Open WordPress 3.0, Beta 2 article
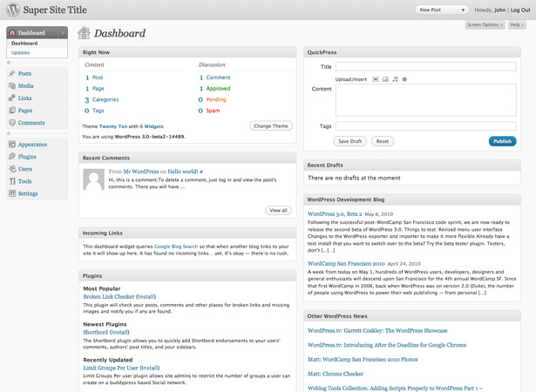Viewport: 536px width, 392px height. 335,213
